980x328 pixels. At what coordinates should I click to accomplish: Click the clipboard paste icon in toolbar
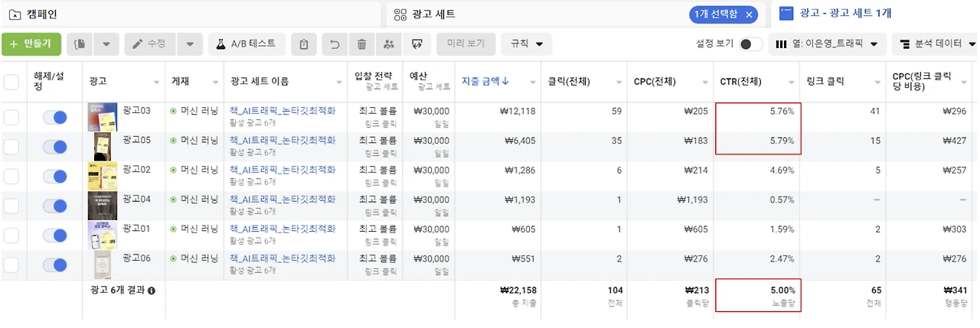point(304,44)
